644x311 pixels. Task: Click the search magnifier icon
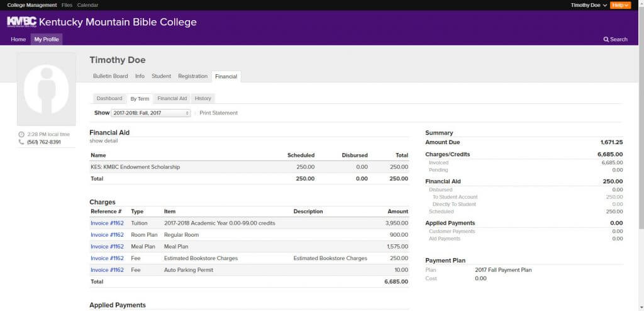(x=606, y=40)
